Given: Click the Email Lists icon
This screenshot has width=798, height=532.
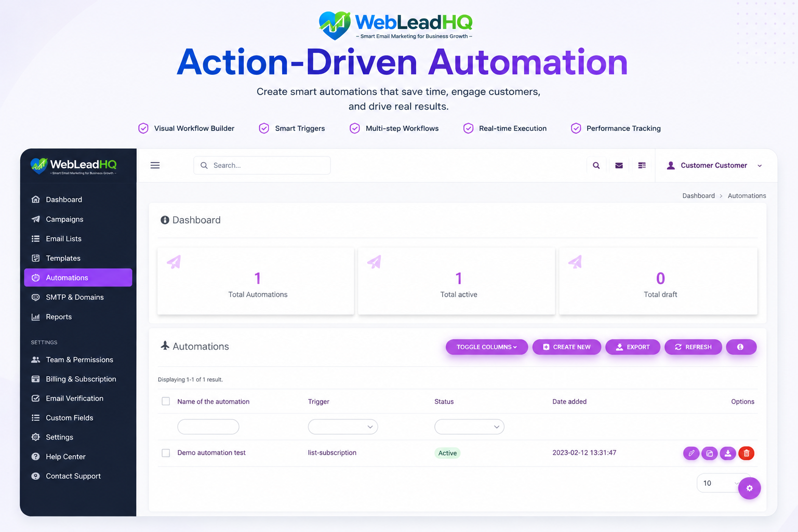Looking at the screenshot, I should click(35, 238).
